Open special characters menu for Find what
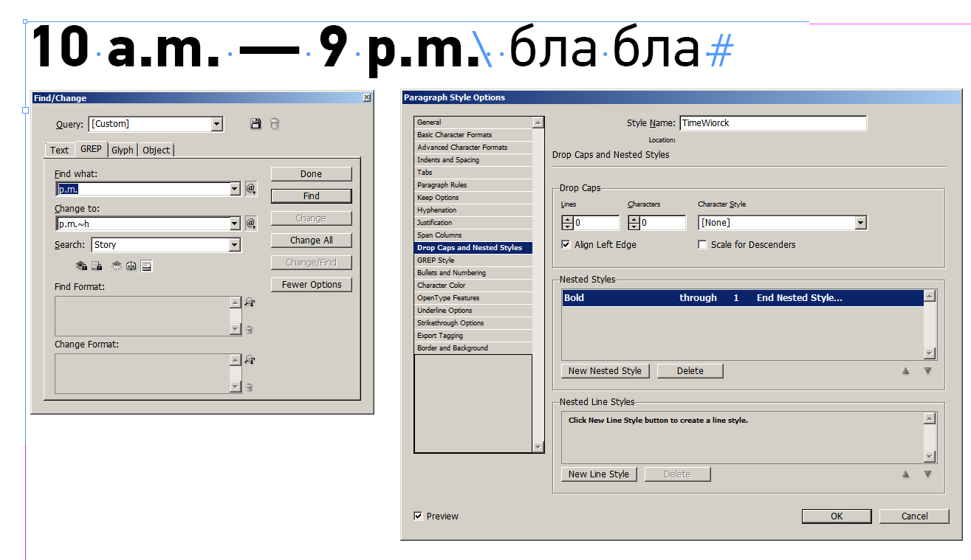The height and width of the screenshot is (560, 971). point(251,189)
